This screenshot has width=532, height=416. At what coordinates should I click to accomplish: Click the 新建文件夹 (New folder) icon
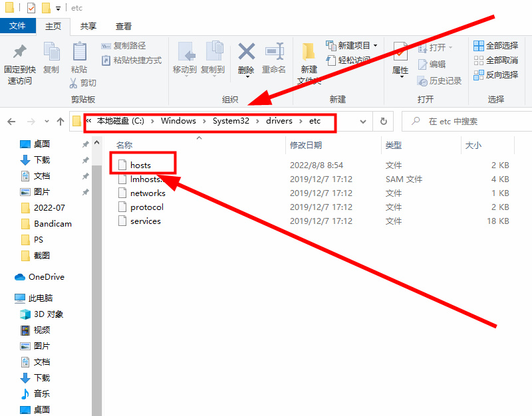[x=309, y=53]
